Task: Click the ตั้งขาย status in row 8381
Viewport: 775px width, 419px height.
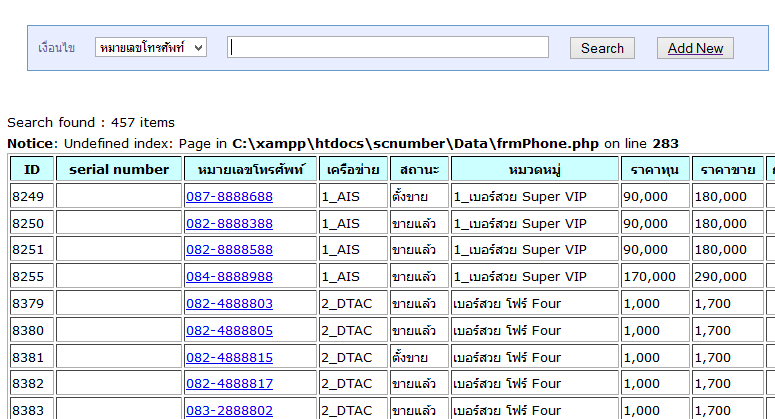Action: [x=420, y=357]
